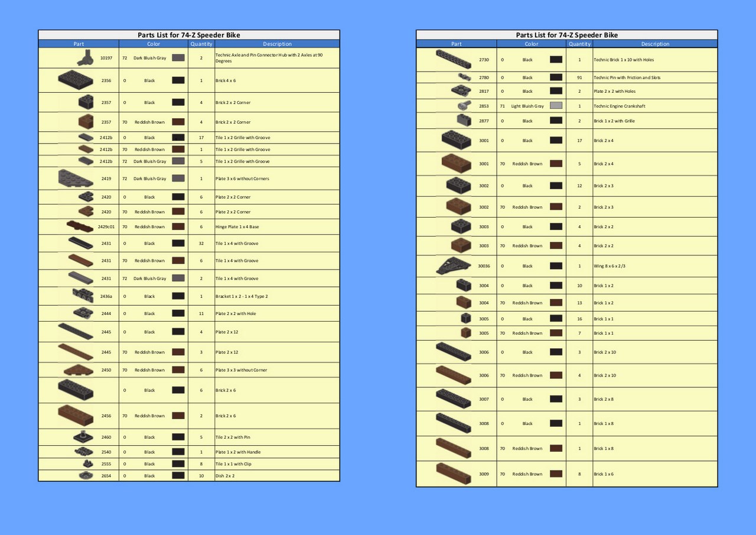Viewport: 756px width, 535px height.
Task: Click 'Tile 2 x 2 with Pin' description
Action: 233,437
